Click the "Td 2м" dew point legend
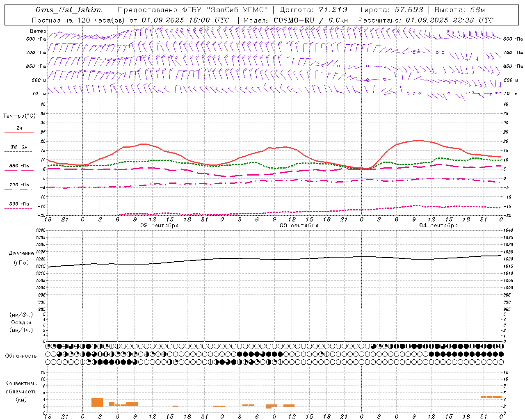Screen dimensions: 525x420 [19, 147]
